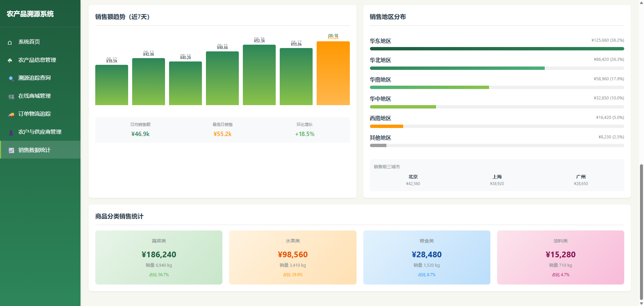644x306 pixels.
Task: Click the truck icon beside 订单物流追踪
Action: pos(11,114)
